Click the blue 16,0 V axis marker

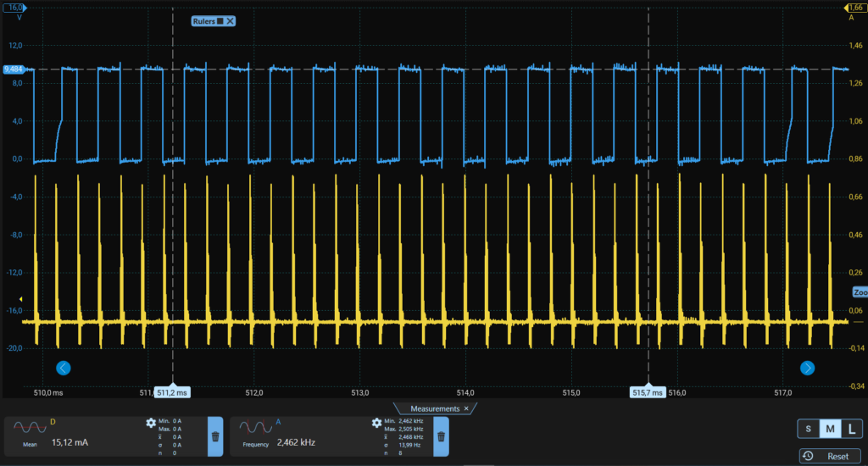click(13, 8)
